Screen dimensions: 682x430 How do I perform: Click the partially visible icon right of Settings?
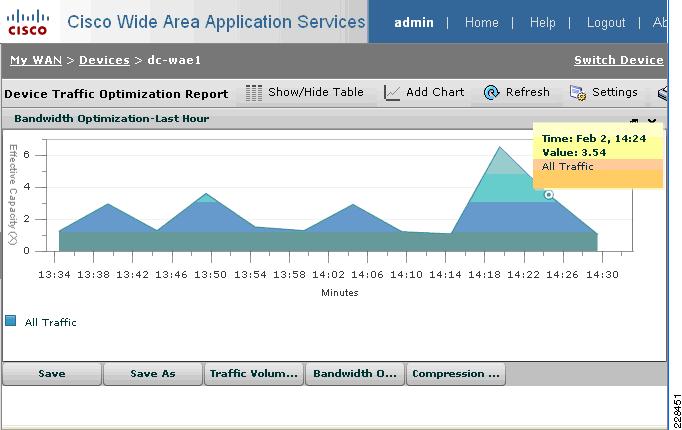[662, 93]
